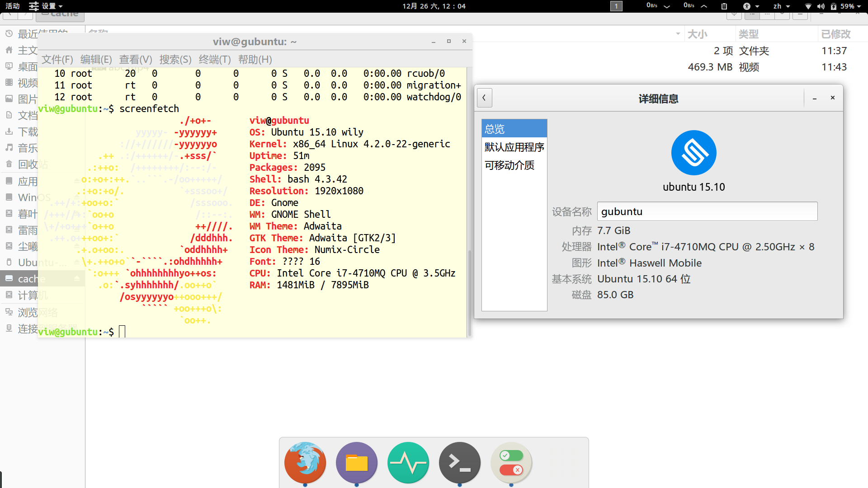Click the device name field gubuntu
Image resolution: width=868 pixels, height=488 pixels.
coord(707,211)
